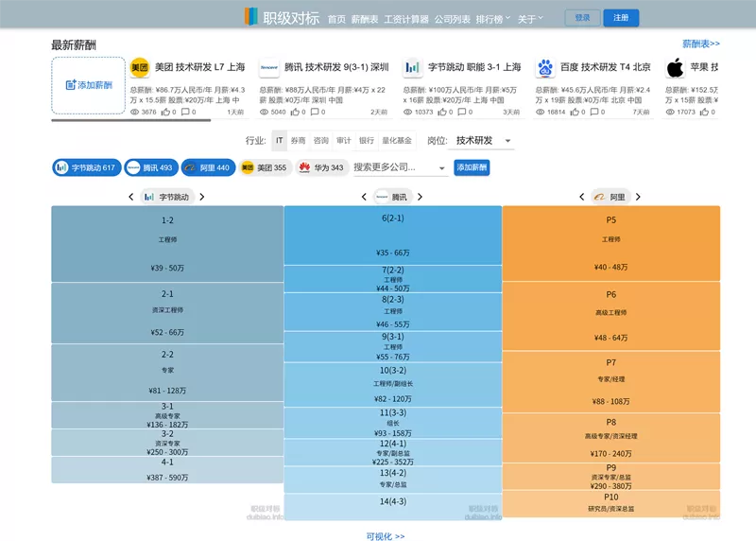Like the 百度 技术研发 T4 post
756x541 pixels.
(x=575, y=112)
